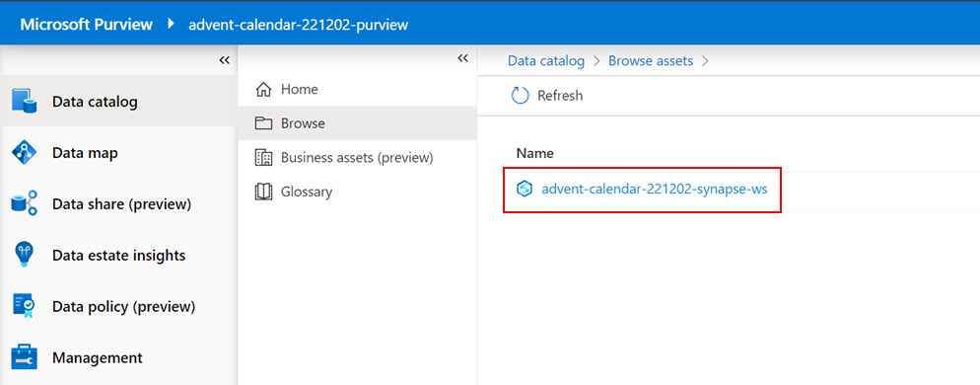Screen dimensions: 980x385
Task: Click the advent-calendar-221202-purview account name
Action: point(298,25)
